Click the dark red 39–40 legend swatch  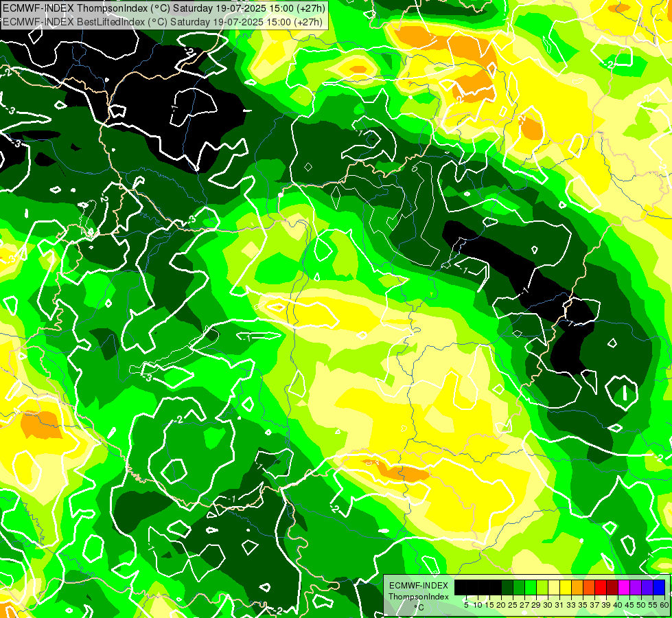tap(612, 587)
